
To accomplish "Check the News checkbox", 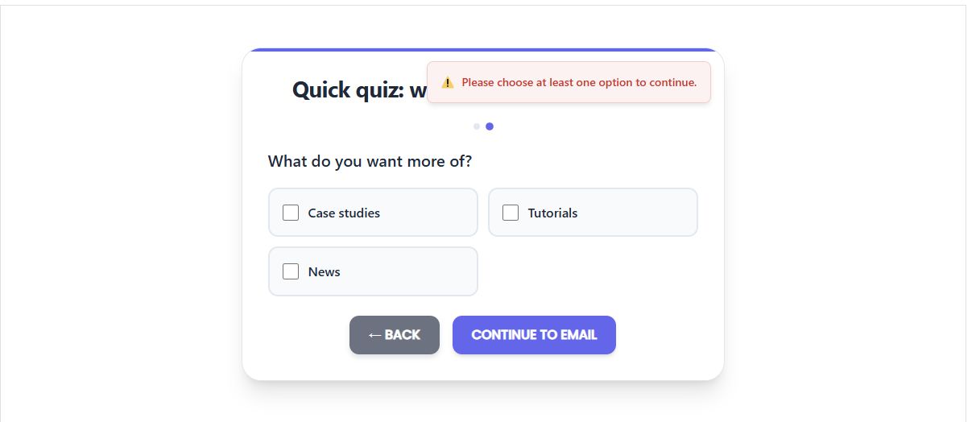I will click(291, 271).
